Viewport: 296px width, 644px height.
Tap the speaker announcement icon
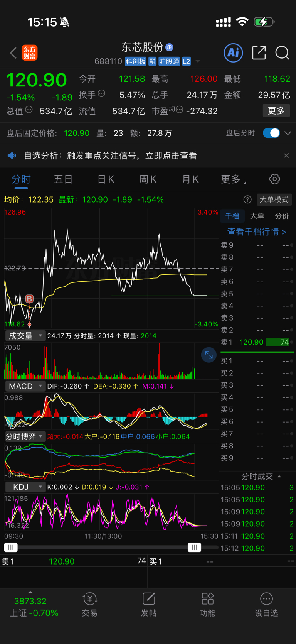pos(12,156)
